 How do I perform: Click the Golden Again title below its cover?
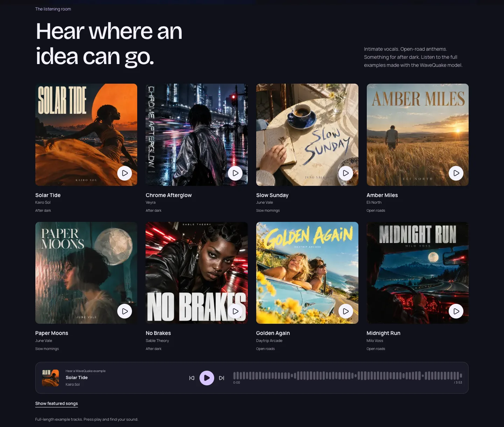click(x=273, y=333)
